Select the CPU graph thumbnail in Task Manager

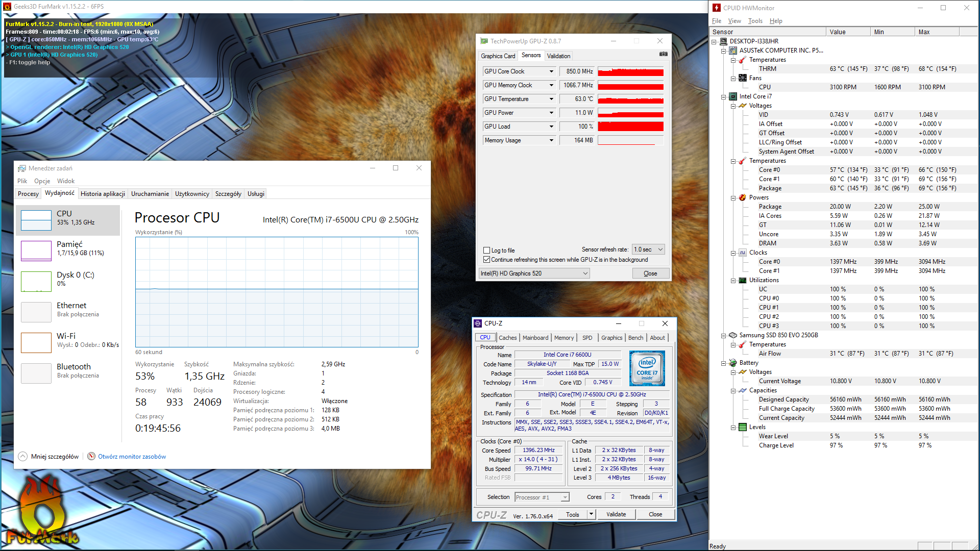point(36,220)
